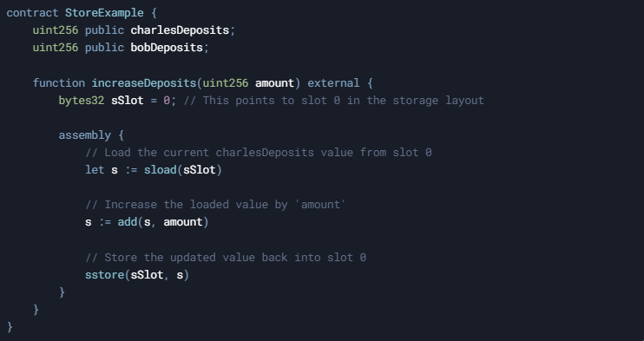Click the bobDeposits variable name
644x341 pixels.
click(167, 48)
